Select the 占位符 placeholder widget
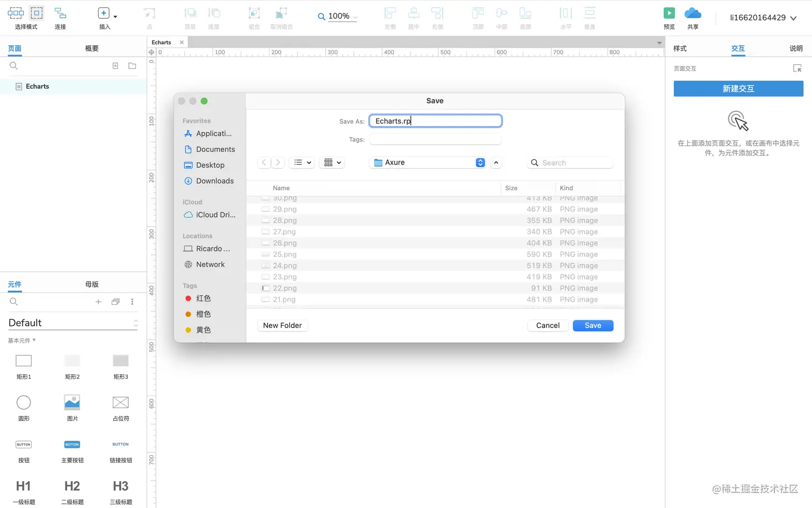 click(x=120, y=408)
